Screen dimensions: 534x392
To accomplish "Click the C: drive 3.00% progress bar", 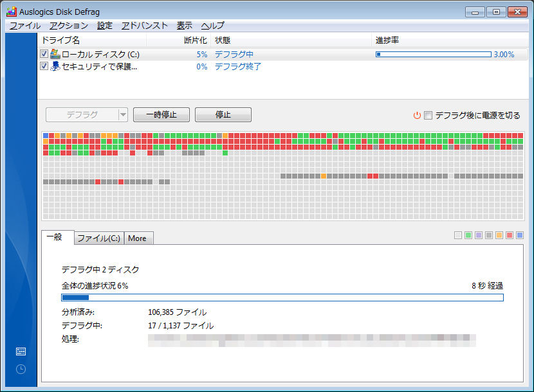I will click(434, 54).
